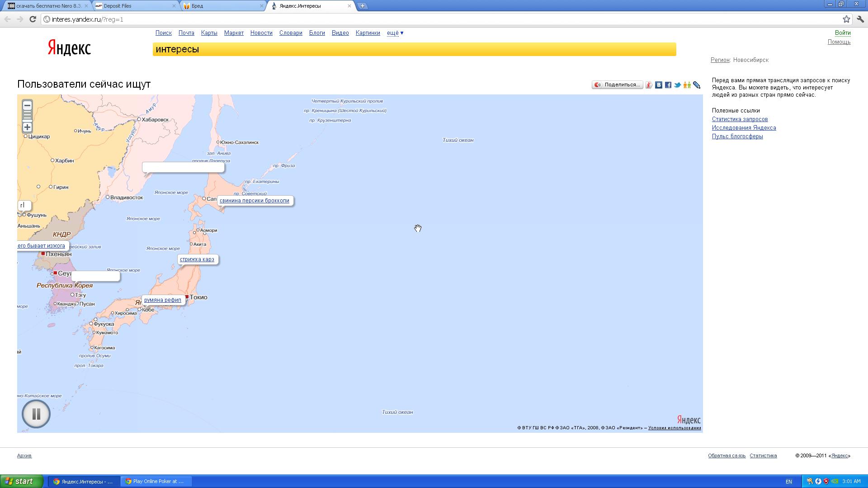Click the EN language indicator
868x488 pixels.
(789, 482)
